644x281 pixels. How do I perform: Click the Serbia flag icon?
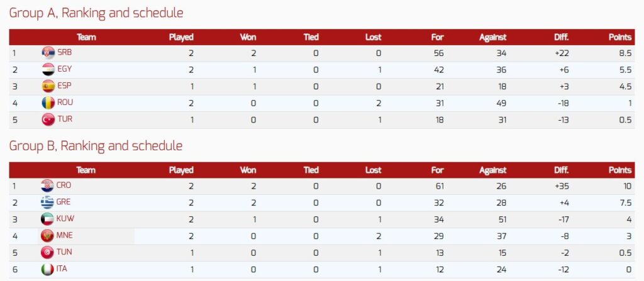[48, 53]
